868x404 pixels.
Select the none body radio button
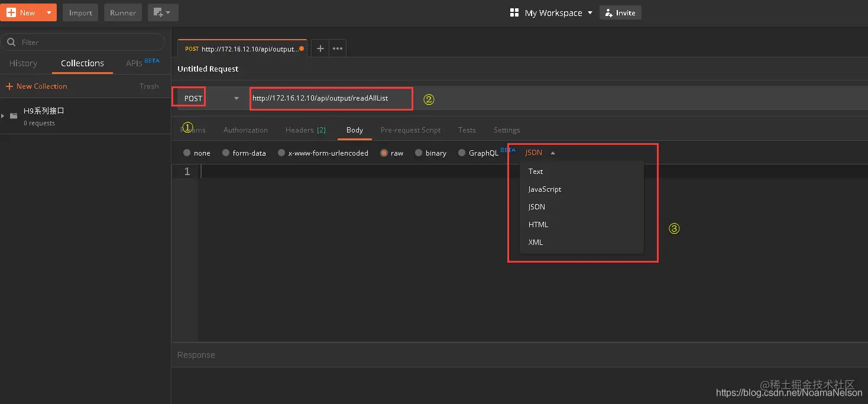(x=187, y=153)
